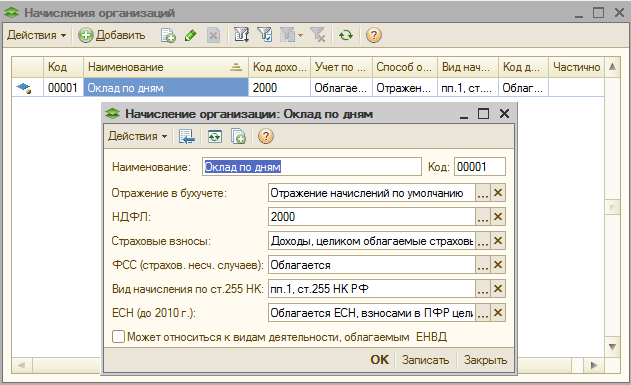Open help in the dialog toolbar
Image resolution: width=631 pixels, height=385 pixels.
coord(266,136)
